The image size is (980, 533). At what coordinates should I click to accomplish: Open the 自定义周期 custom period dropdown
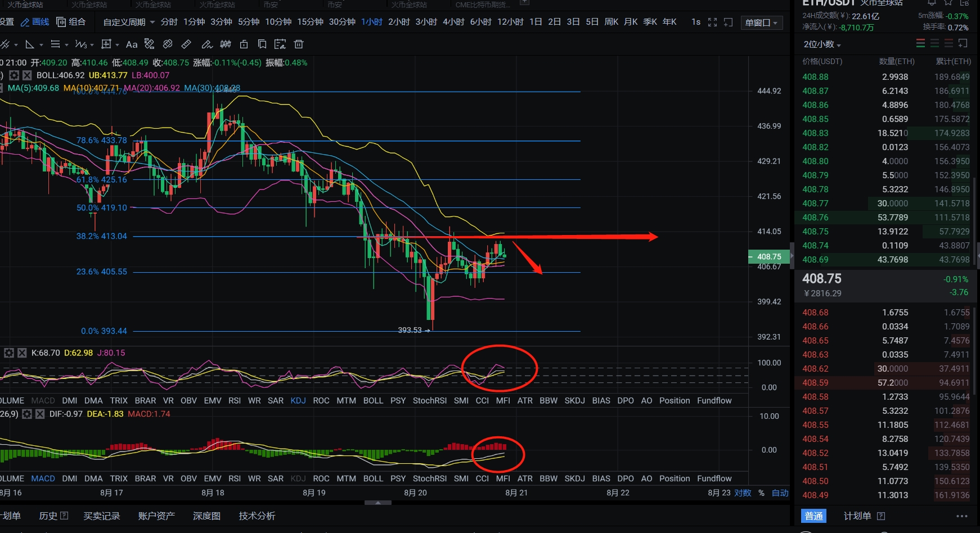[x=129, y=22]
